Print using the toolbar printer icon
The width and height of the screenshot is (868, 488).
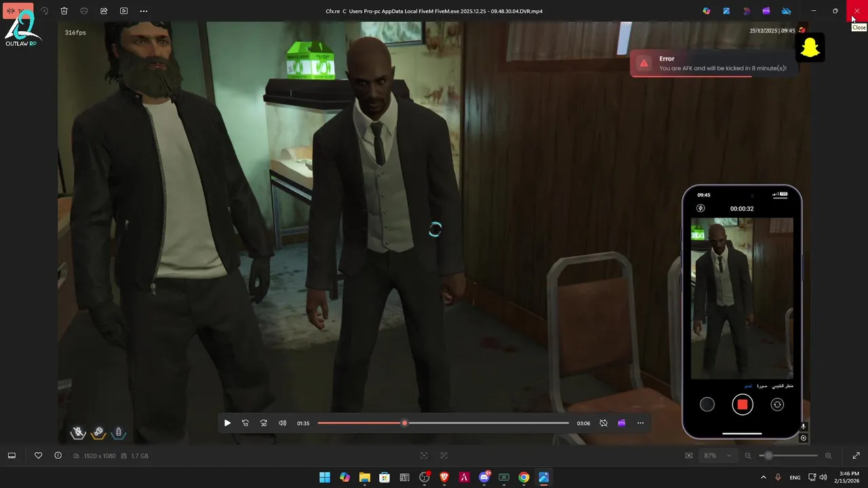(84, 11)
